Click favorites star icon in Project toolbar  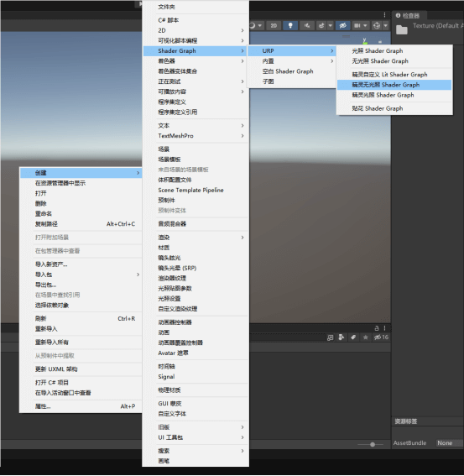point(365,337)
